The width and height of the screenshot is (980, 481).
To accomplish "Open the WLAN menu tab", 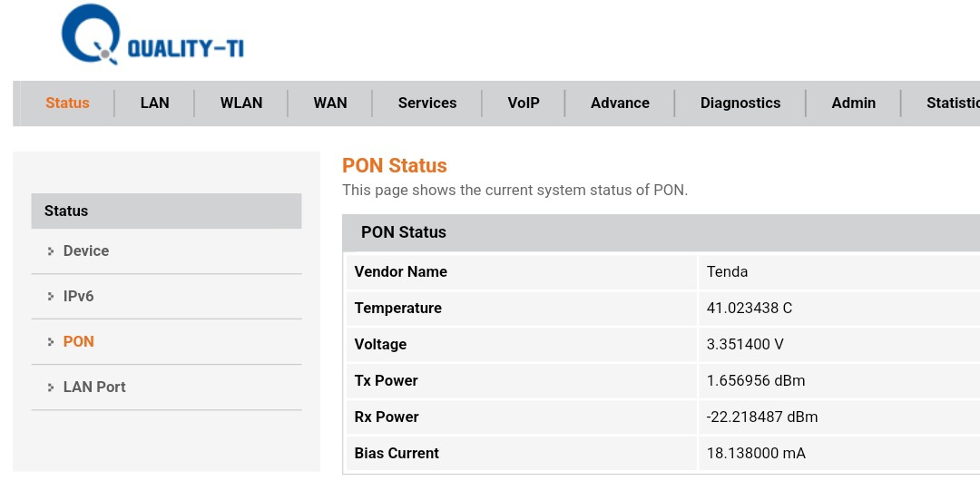I will click(241, 103).
